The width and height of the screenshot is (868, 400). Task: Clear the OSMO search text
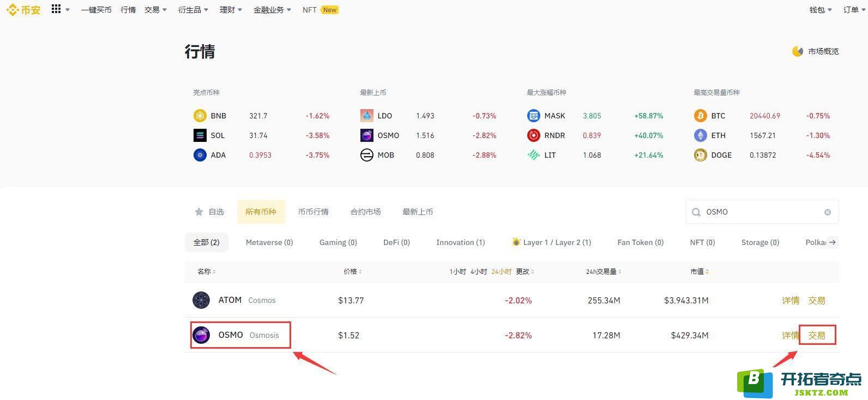pos(828,212)
